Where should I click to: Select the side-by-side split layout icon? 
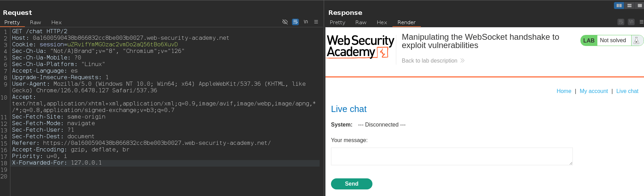coord(619,6)
